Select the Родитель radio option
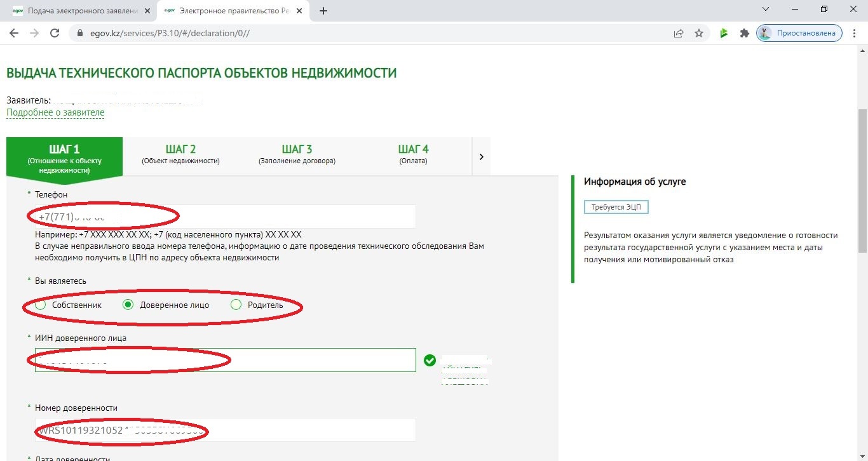 point(236,305)
